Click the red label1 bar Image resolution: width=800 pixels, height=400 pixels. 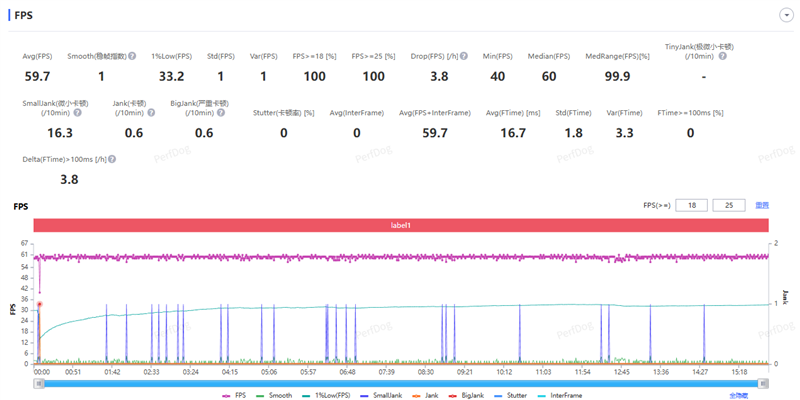pyautogui.click(x=401, y=226)
